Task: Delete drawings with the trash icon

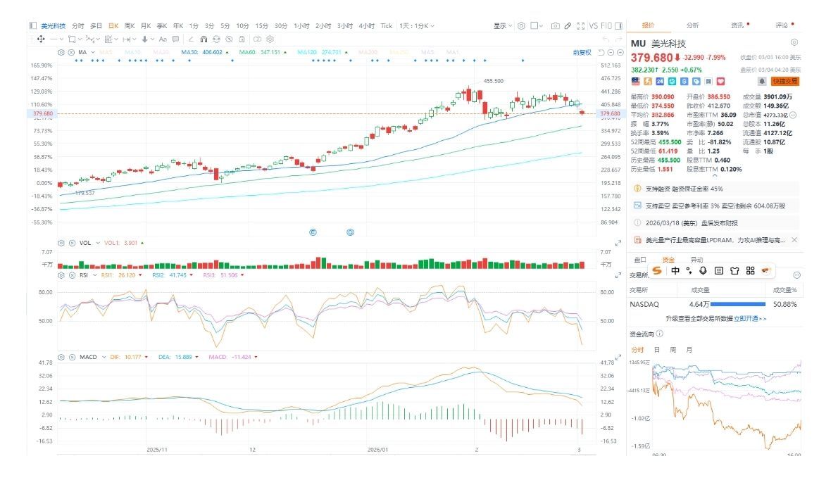Action: [x=242, y=39]
